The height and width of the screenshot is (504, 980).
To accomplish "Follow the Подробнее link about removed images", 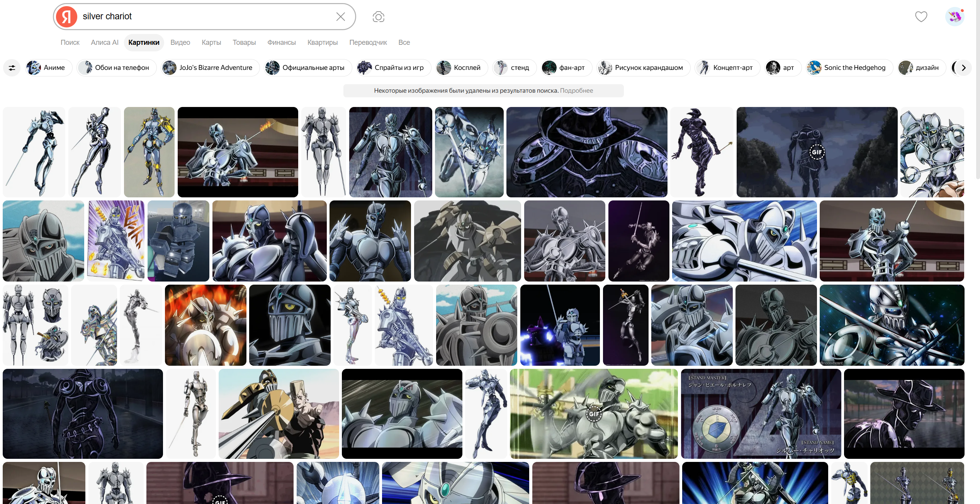I will pyautogui.click(x=576, y=91).
